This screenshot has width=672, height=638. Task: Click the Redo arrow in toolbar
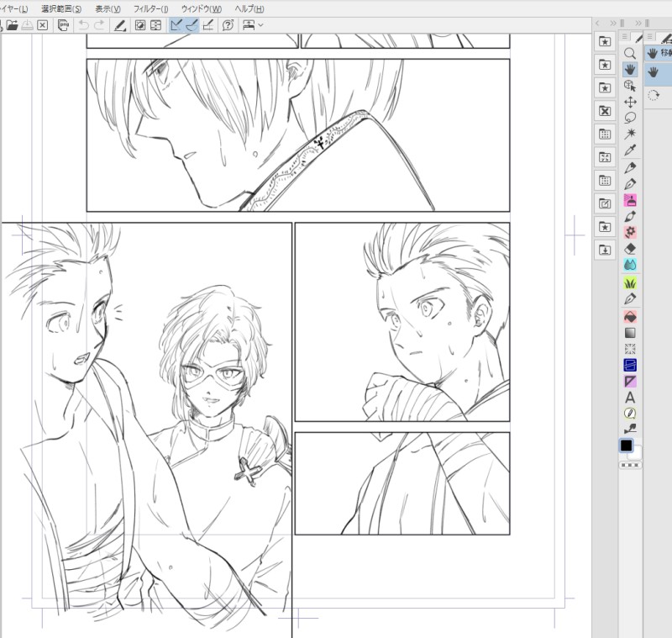pyautogui.click(x=99, y=25)
